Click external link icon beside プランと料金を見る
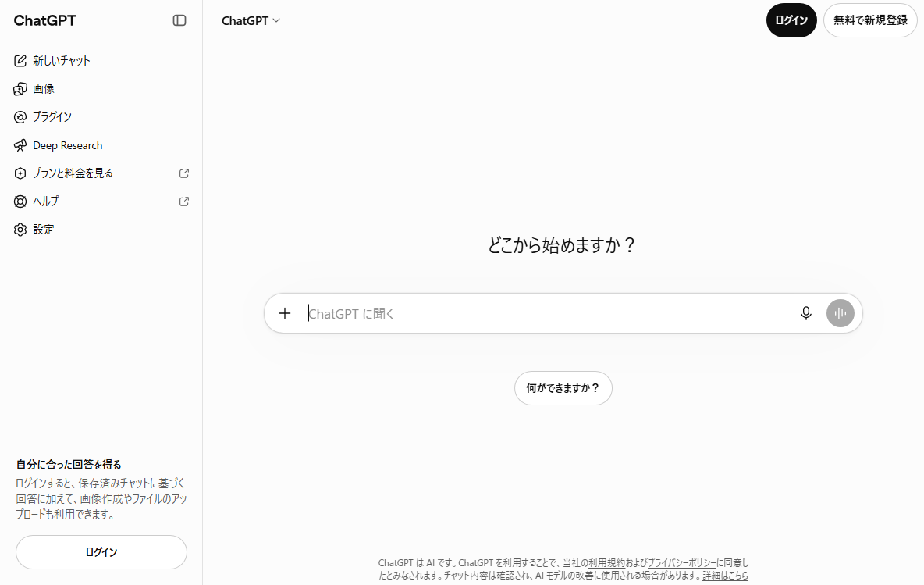The height and width of the screenshot is (585, 924). (184, 173)
